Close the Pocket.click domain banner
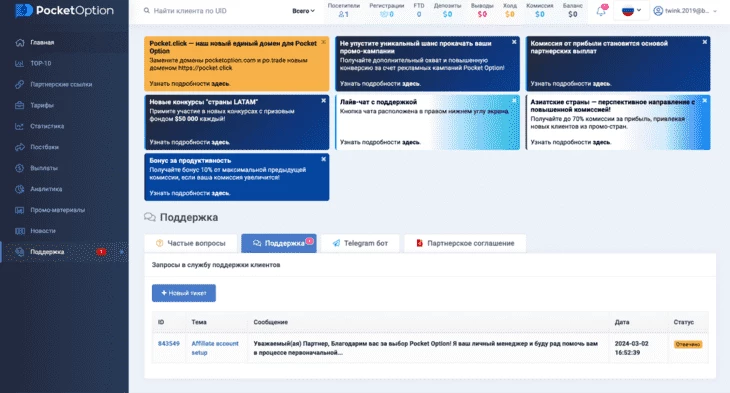This screenshot has height=393, width=730. [324, 42]
